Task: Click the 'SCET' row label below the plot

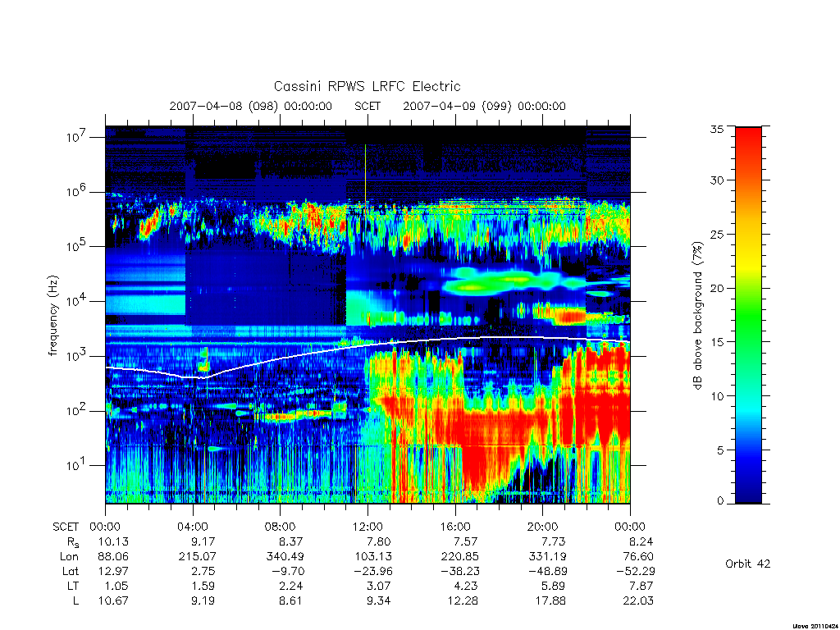Action: point(66,527)
